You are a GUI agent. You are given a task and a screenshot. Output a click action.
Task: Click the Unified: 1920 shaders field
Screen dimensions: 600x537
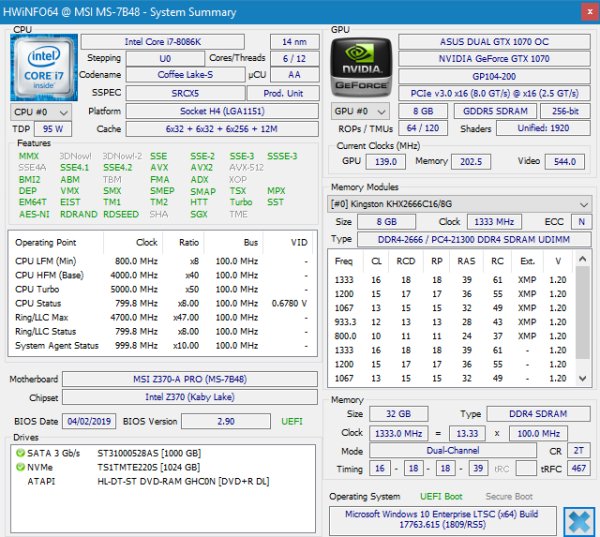coord(543,128)
